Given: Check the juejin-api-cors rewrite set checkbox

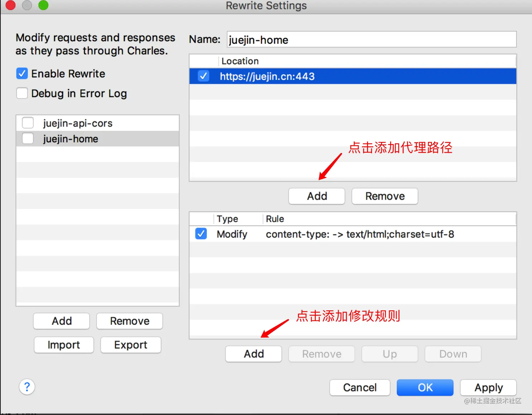Looking at the screenshot, I should pyautogui.click(x=28, y=123).
